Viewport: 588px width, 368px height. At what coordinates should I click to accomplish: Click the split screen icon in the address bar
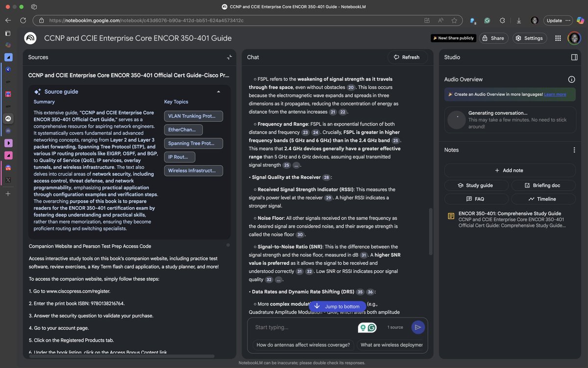pos(427,21)
